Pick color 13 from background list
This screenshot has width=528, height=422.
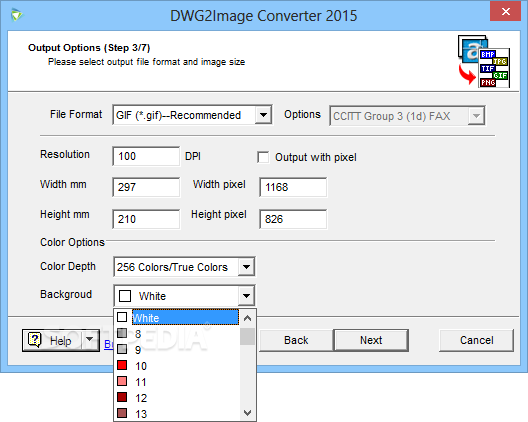177,414
